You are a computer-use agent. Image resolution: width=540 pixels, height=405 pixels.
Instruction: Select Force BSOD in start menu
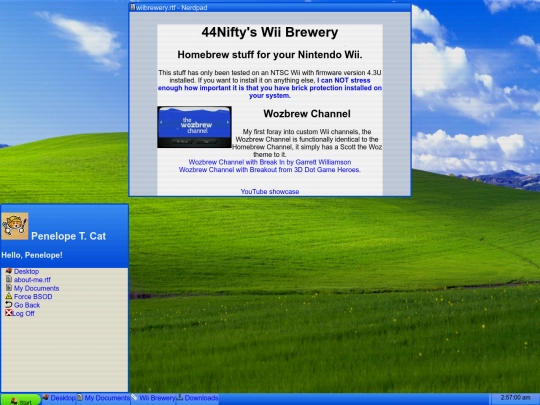tap(33, 297)
